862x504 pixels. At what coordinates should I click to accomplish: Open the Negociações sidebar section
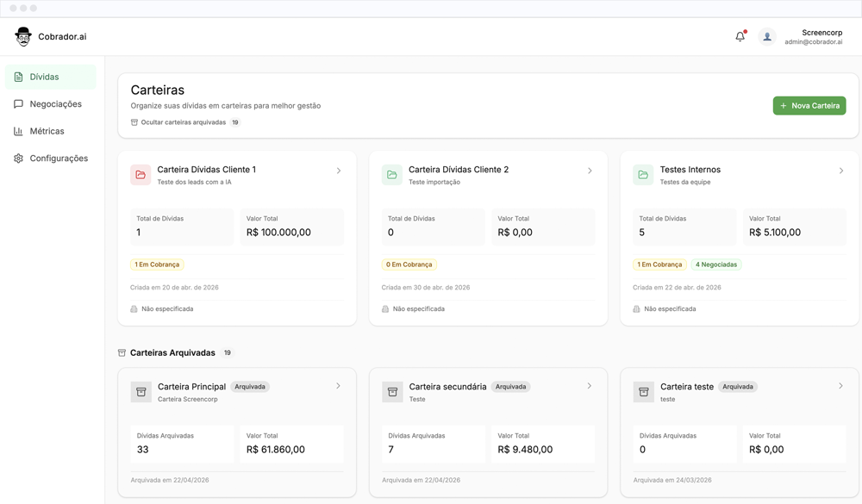coord(51,104)
